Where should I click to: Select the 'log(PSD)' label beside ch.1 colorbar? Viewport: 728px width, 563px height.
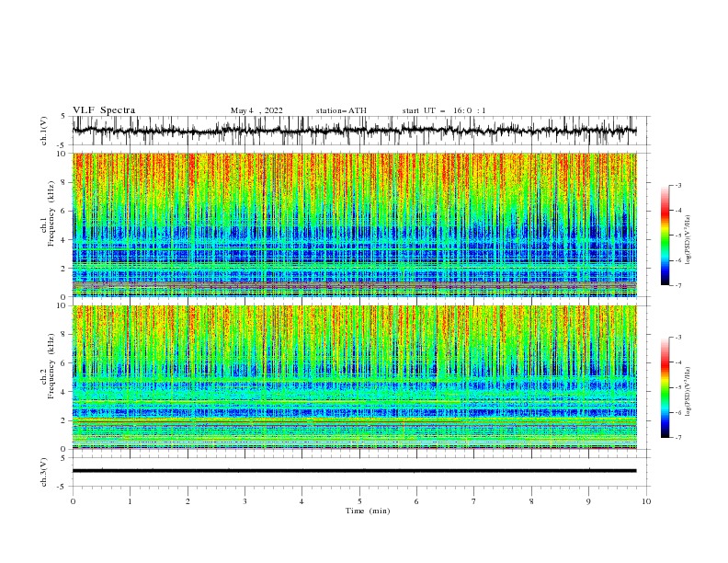[x=688, y=240]
